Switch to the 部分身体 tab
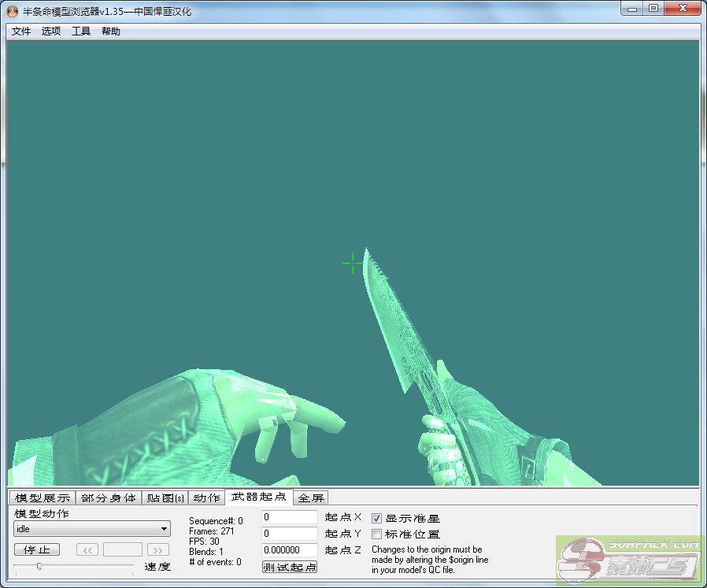 [109, 497]
